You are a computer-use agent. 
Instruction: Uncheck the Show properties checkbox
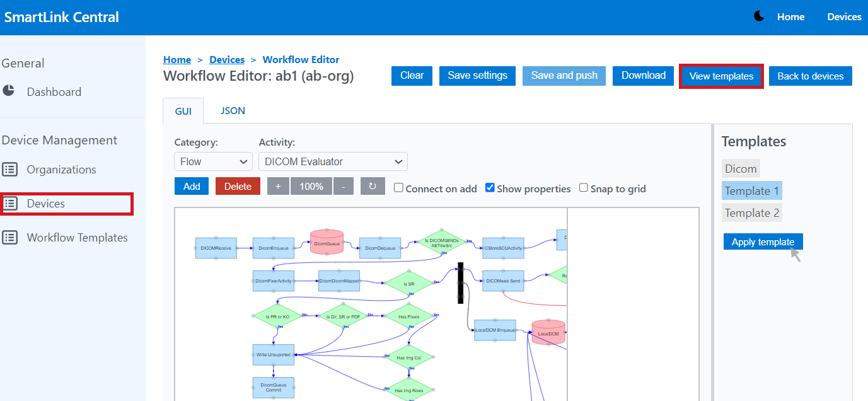(490, 188)
